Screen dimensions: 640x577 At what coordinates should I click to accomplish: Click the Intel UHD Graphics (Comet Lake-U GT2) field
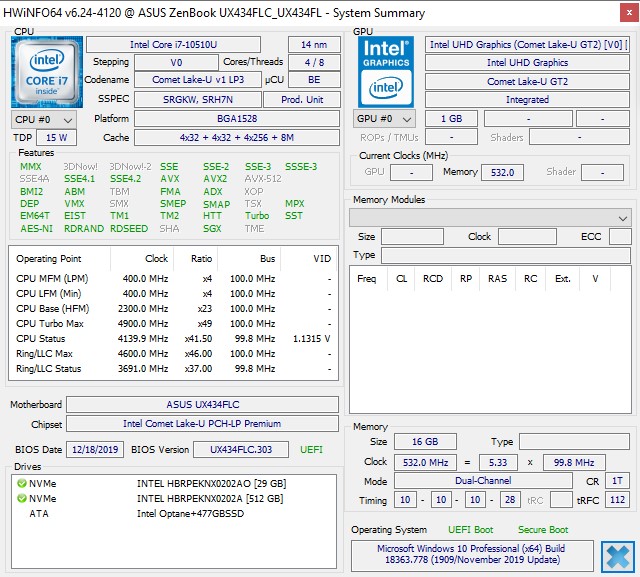(527, 44)
